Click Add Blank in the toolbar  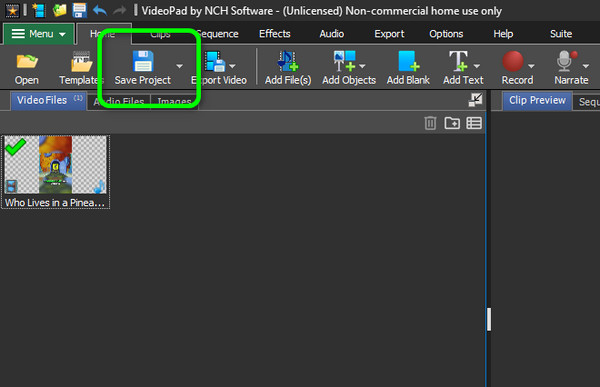(x=408, y=69)
